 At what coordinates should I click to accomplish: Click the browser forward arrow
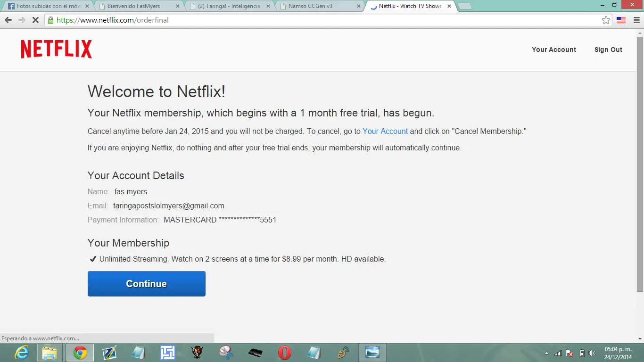click(22, 20)
